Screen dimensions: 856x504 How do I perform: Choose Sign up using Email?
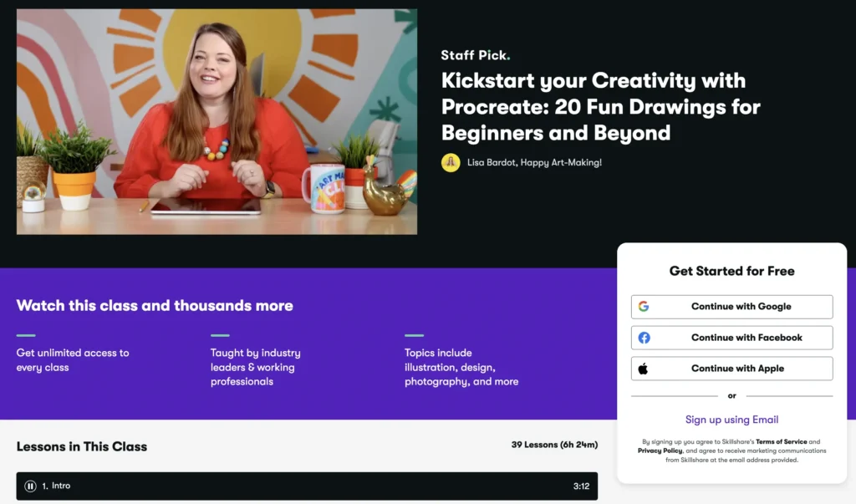point(731,420)
